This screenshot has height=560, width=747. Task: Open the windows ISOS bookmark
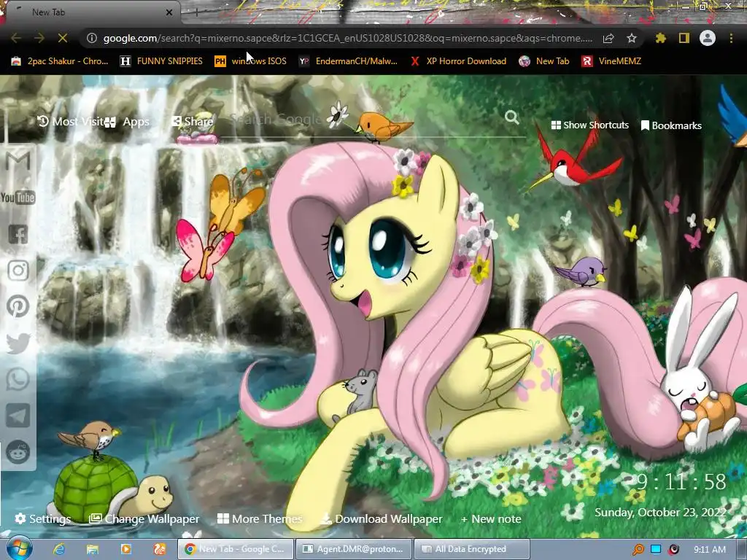click(251, 61)
